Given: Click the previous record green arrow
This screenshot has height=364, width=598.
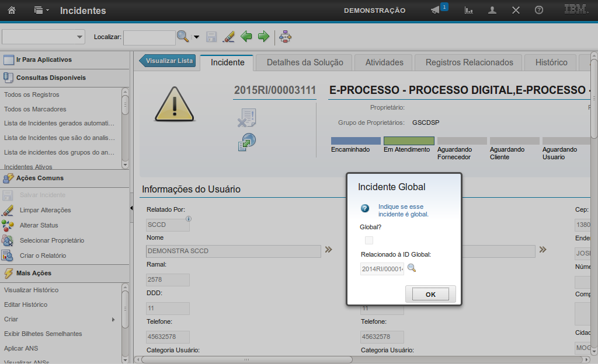Looking at the screenshot, I should coord(246,37).
